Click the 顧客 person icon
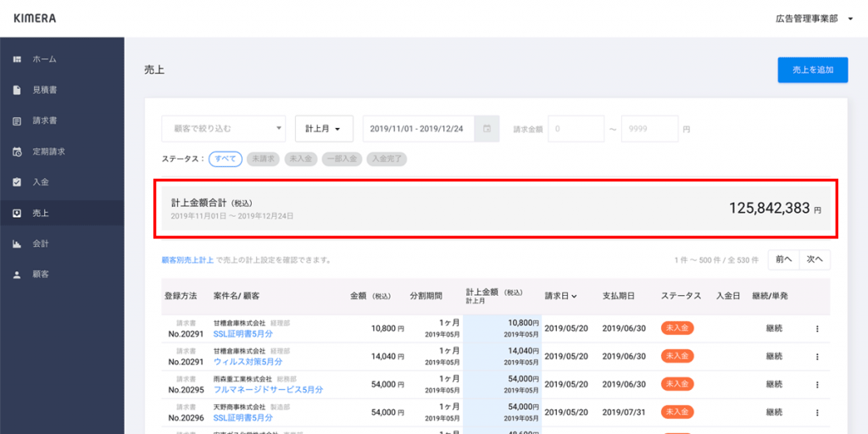The width and height of the screenshot is (868, 434). tap(17, 274)
